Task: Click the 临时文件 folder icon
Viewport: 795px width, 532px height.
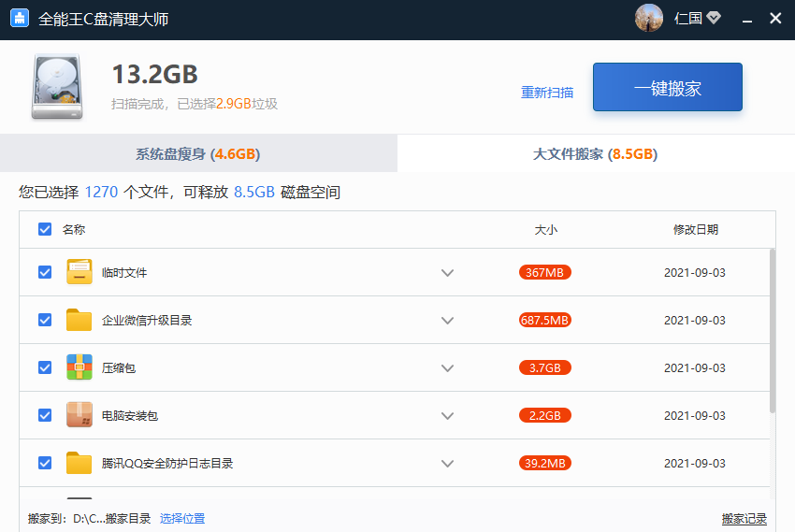Action: coord(79,272)
